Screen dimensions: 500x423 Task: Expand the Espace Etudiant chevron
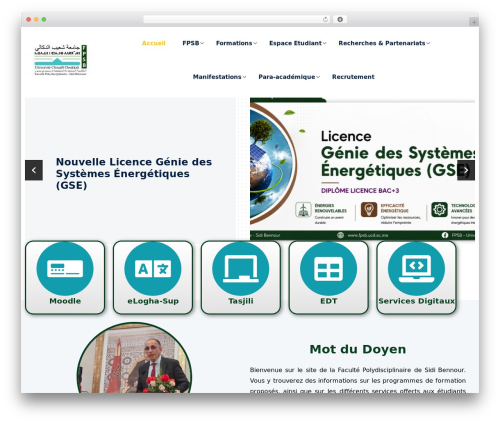325,43
